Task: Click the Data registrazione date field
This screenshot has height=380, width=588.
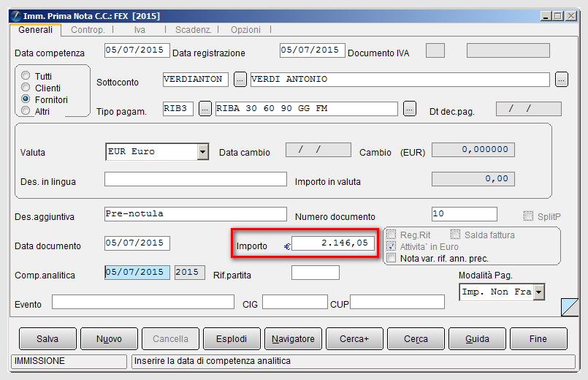Action: click(313, 50)
